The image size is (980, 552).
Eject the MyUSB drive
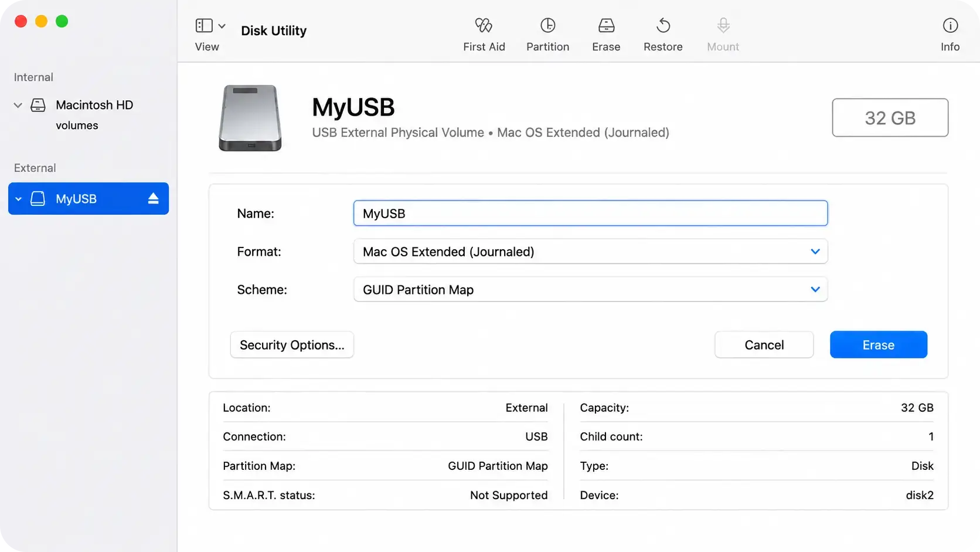pos(153,198)
